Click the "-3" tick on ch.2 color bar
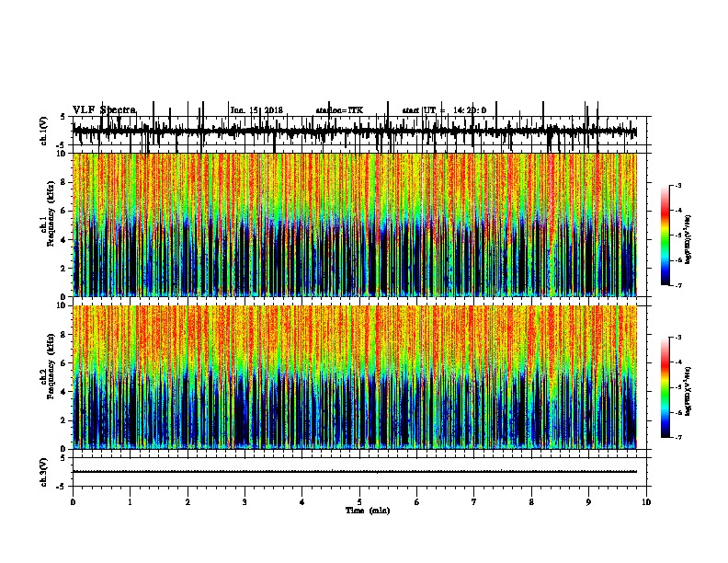Image resolution: width=728 pixels, height=563 pixels. point(678,338)
